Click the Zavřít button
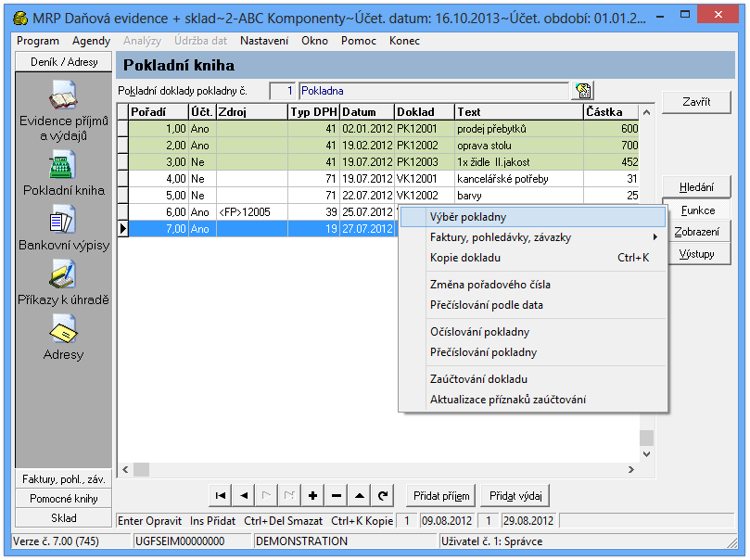The width and height of the screenshot is (750, 560). [x=696, y=102]
